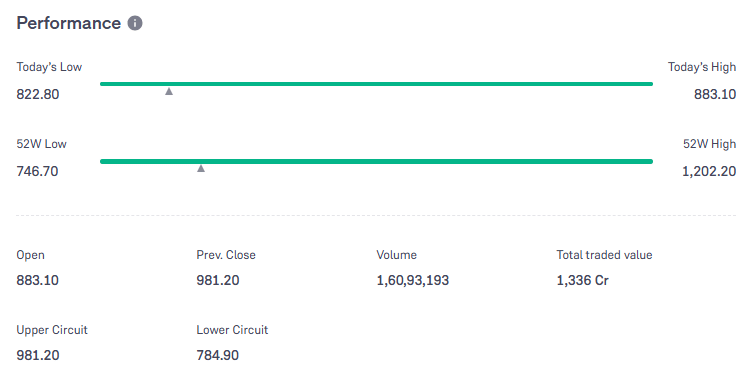Select the Today's Low value 822.80
This screenshot has width=755, height=388.
click(38, 94)
